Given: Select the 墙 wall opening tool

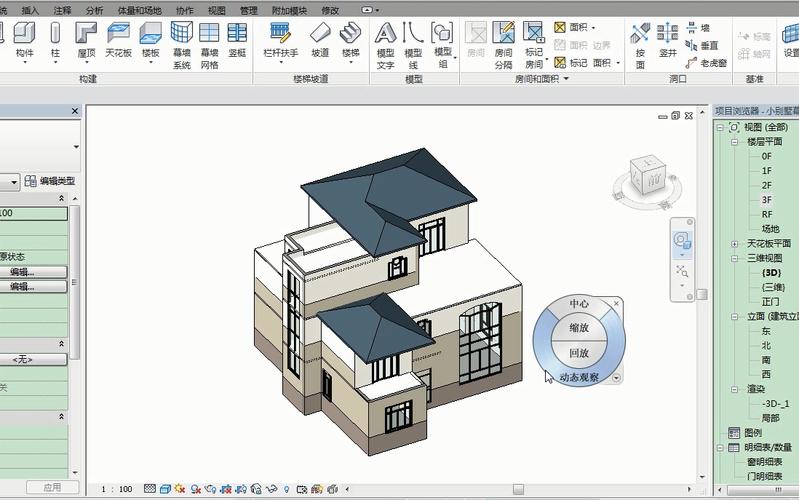Looking at the screenshot, I should pyautogui.click(x=698, y=28).
